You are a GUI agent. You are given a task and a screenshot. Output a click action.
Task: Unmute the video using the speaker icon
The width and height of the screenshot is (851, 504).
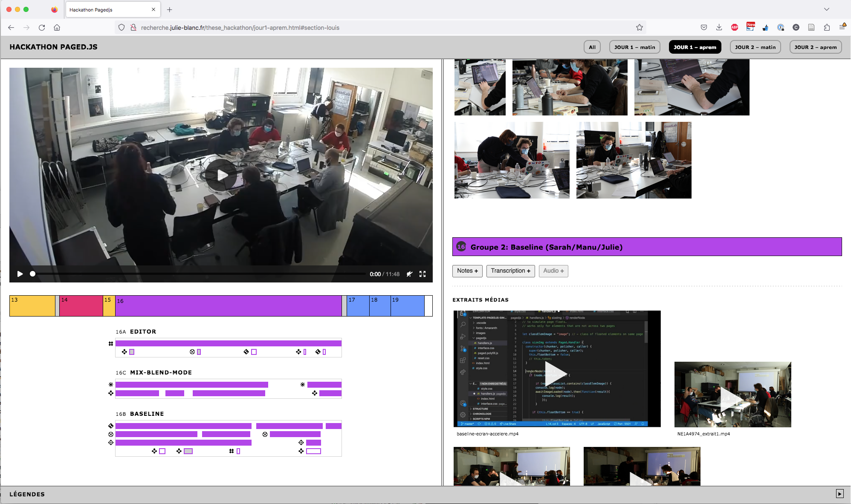tap(409, 274)
